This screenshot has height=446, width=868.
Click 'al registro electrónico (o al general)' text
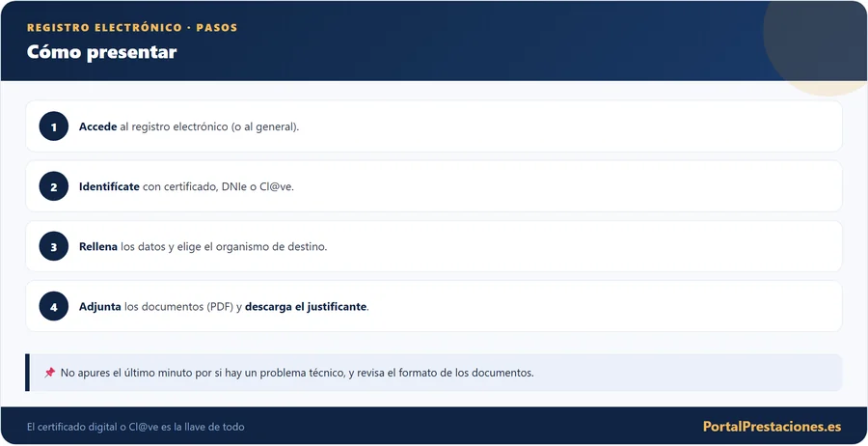pyautogui.click(x=209, y=126)
